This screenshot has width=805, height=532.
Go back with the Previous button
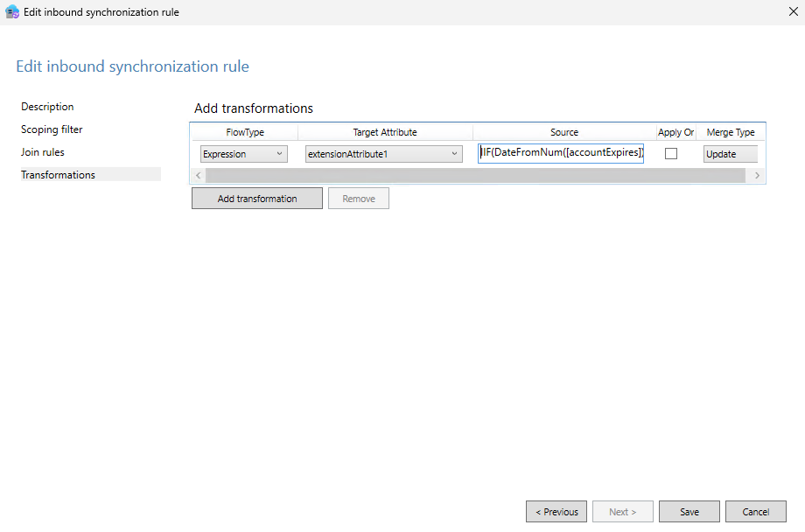pos(556,511)
